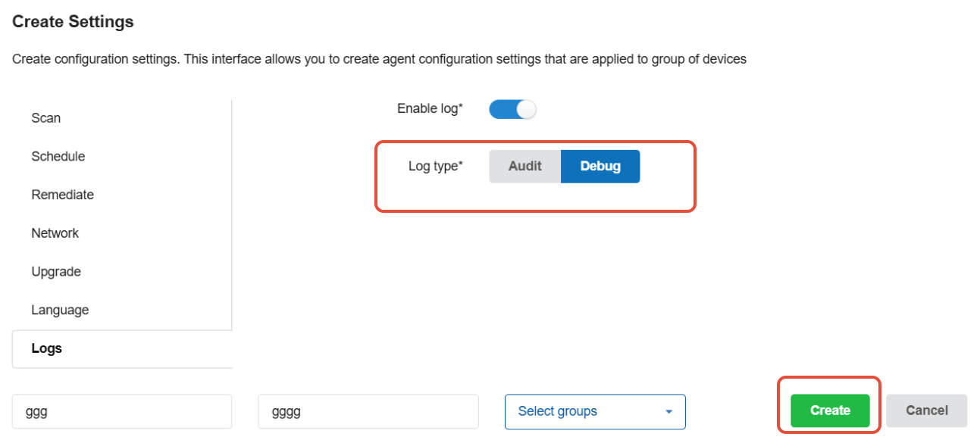Image resolution: width=980 pixels, height=437 pixels.
Task: Click the Select groups caret arrow
Action: tap(668, 412)
